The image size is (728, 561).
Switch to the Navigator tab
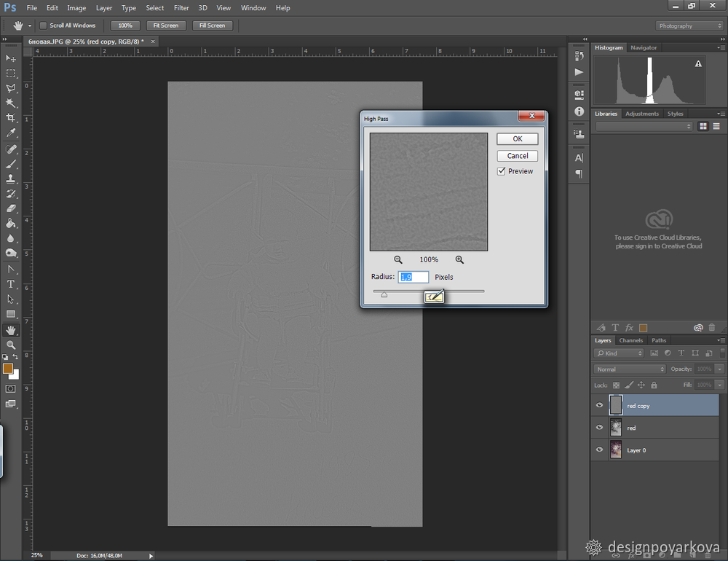pos(644,47)
